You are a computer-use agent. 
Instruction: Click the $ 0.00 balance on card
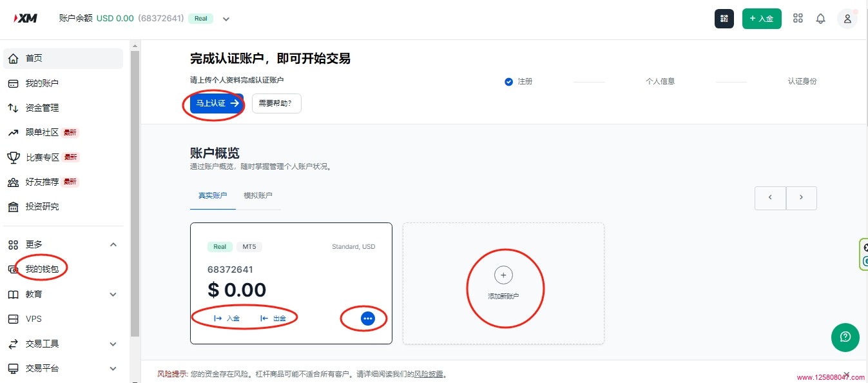point(236,290)
